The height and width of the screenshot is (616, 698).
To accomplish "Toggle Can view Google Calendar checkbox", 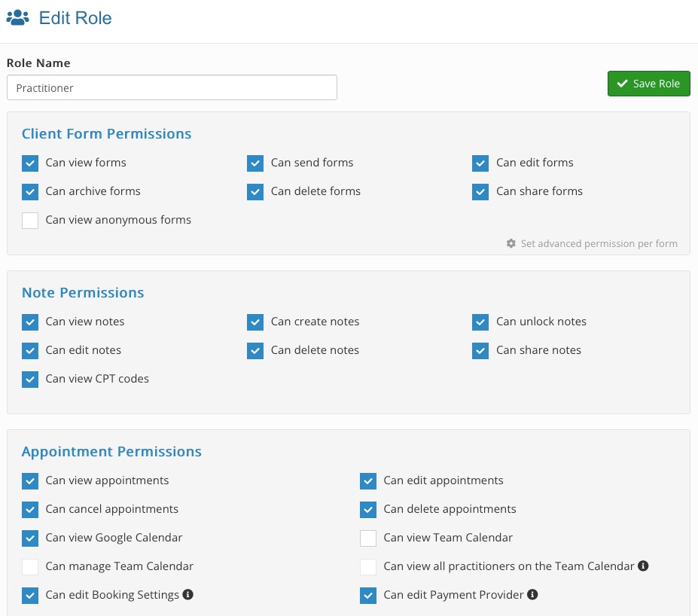I will point(30,538).
